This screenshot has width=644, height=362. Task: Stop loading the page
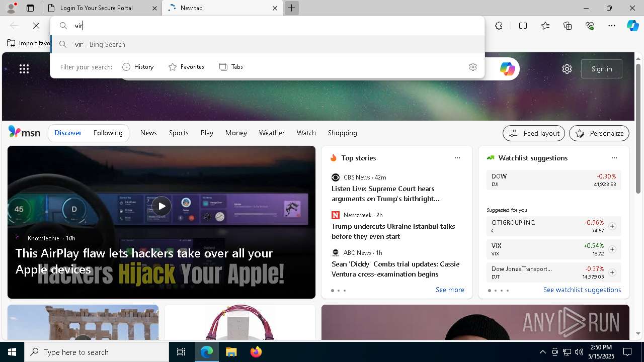pos(36,26)
